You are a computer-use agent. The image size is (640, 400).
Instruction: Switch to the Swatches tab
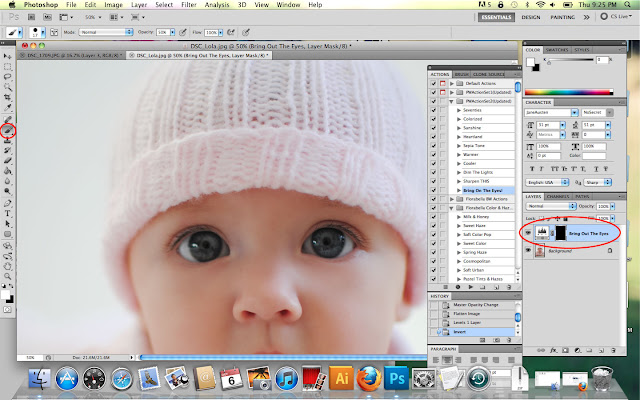click(x=557, y=50)
